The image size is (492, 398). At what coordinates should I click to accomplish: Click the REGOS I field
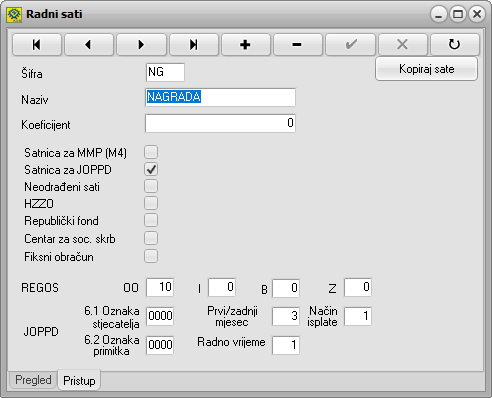pos(222,287)
